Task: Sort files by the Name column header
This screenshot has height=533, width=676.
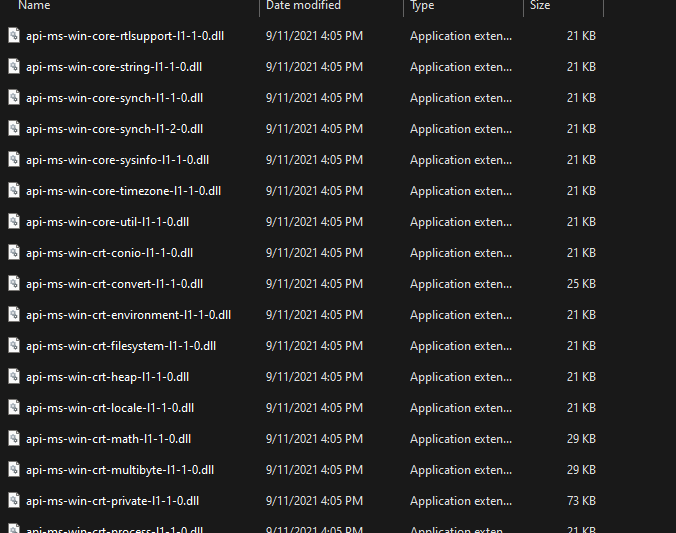Action: [34, 5]
